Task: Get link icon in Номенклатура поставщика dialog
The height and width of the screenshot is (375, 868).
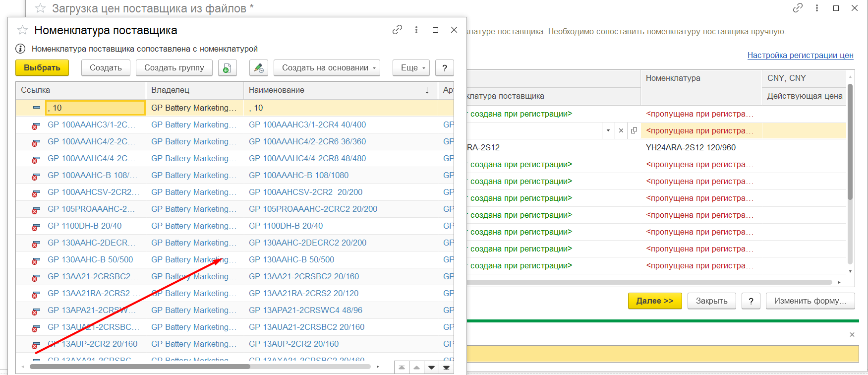Action: point(397,30)
